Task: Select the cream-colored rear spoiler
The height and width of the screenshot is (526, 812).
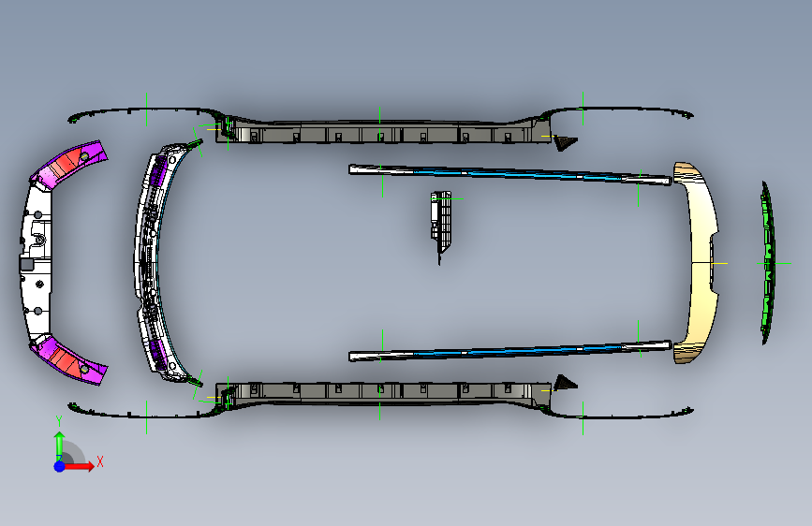Action: (x=699, y=263)
